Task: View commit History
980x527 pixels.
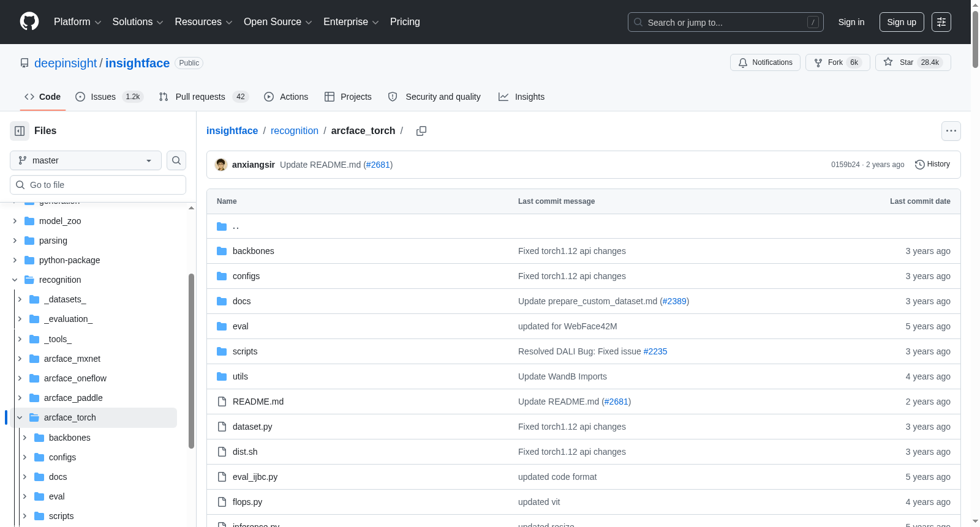Action: click(932, 165)
